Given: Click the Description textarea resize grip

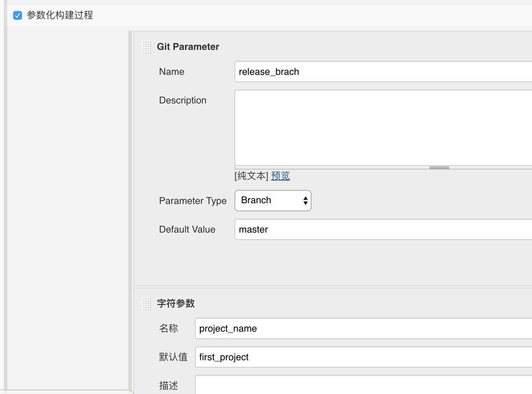Looking at the screenshot, I should tap(439, 168).
